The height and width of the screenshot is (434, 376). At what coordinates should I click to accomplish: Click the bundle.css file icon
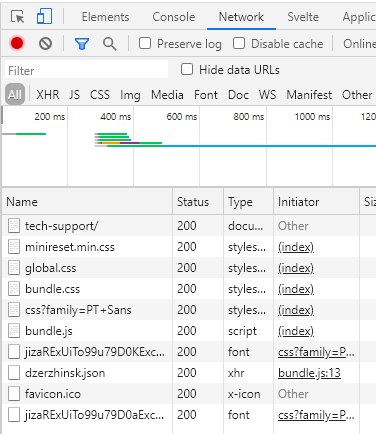coord(14,289)
